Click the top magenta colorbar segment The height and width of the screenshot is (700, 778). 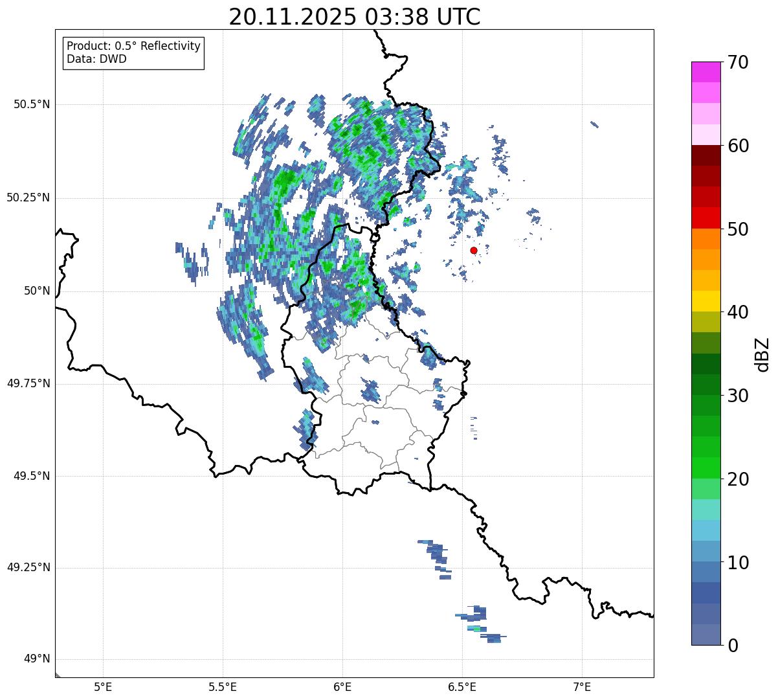[x=706, y=72]
